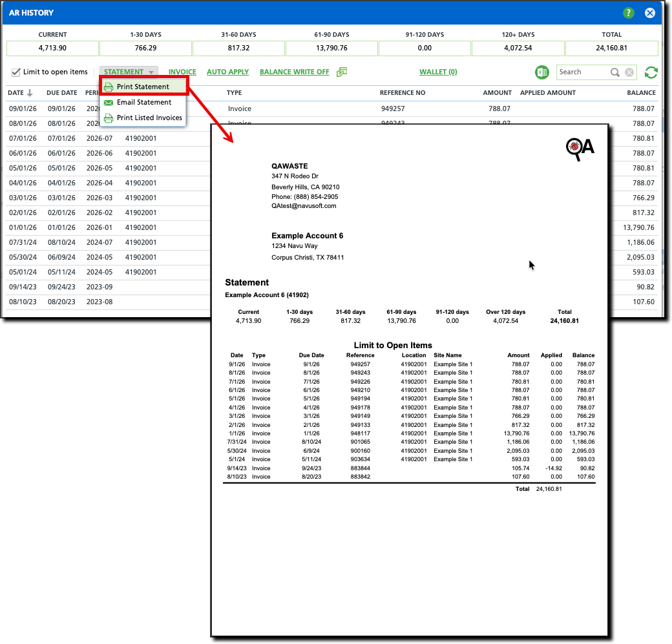Image resolution: width=672 pixels, height=644 pixels.
Task: Click the 91-120 Days value 0.00
Action: [425, 48]
